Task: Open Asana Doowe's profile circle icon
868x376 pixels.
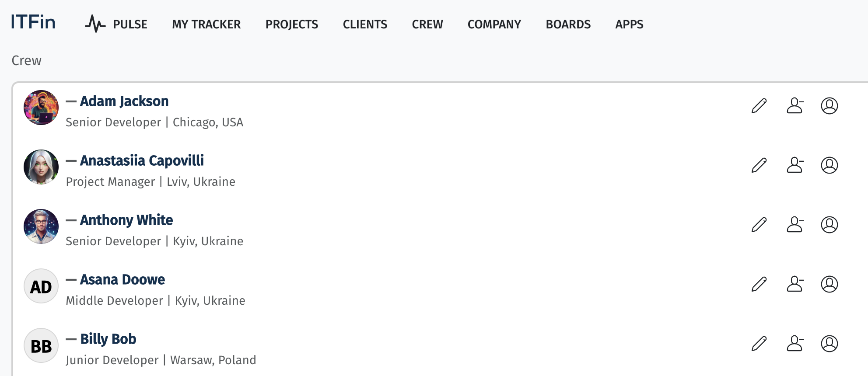Action: (x=829, y=284)
